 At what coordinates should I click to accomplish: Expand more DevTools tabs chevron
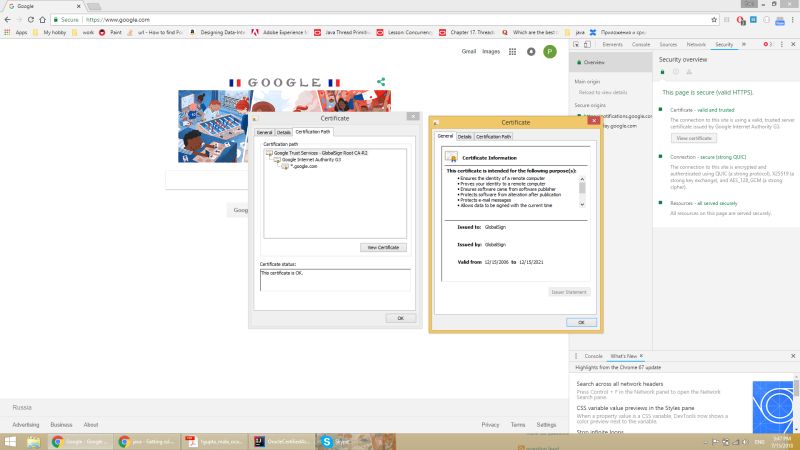[744, 44]
